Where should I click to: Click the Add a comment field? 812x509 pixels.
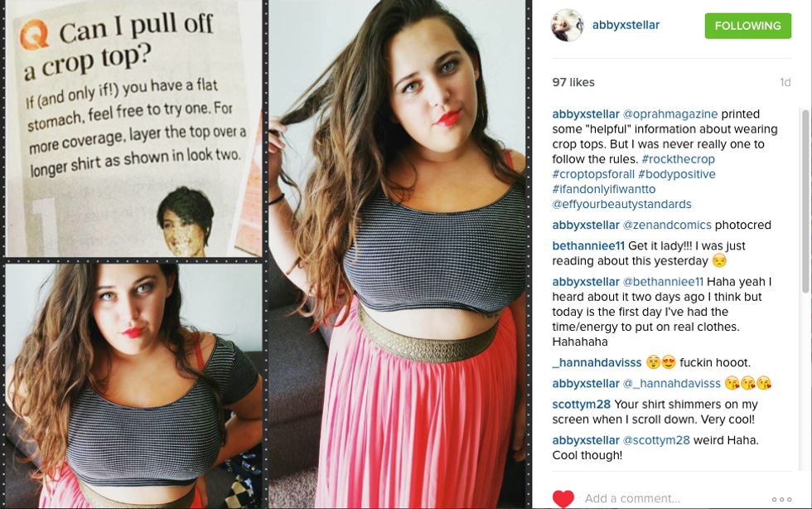click(x=673, y=498)
